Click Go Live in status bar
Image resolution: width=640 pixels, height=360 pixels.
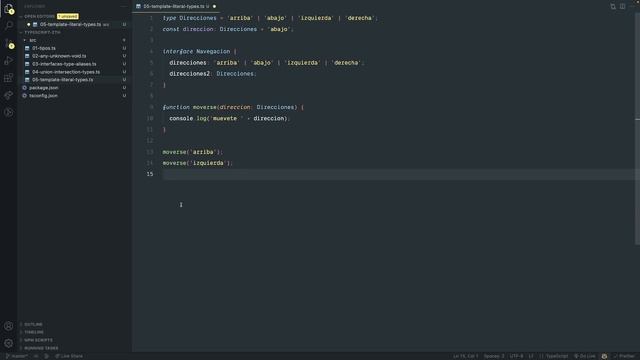[585, 356]
